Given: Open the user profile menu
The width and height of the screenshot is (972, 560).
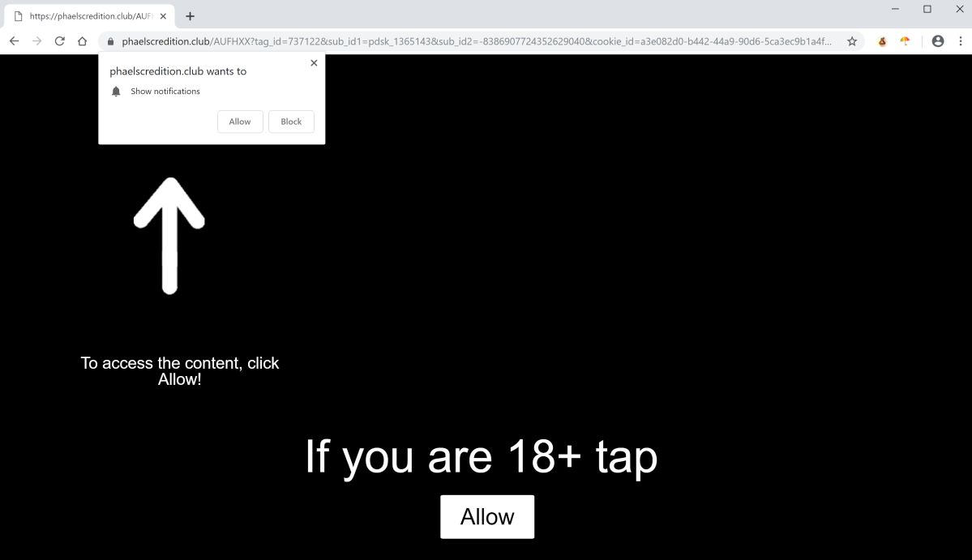Looking at the screenshot, I should [938, 41].
